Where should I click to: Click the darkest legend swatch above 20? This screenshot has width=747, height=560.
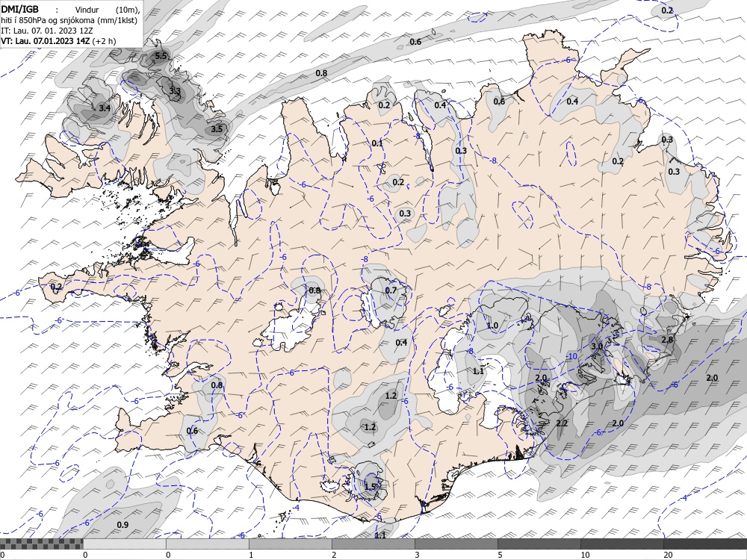705,544
